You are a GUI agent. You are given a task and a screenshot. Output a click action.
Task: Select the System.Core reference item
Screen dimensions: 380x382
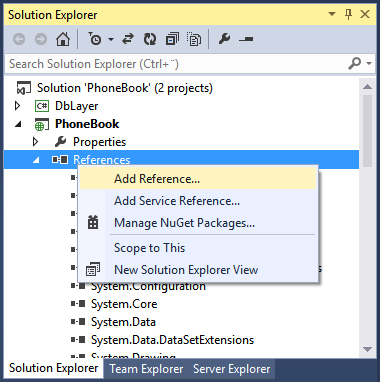[124, 304]
